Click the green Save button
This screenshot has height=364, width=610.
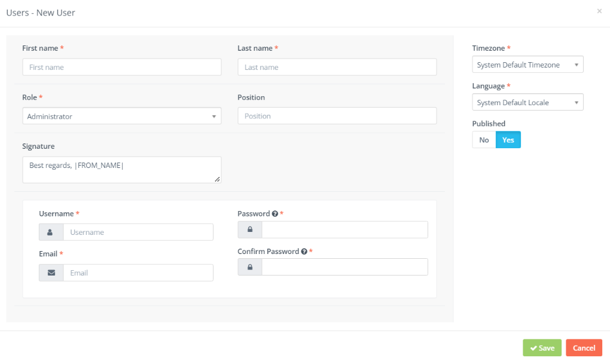tap(542, 348)
